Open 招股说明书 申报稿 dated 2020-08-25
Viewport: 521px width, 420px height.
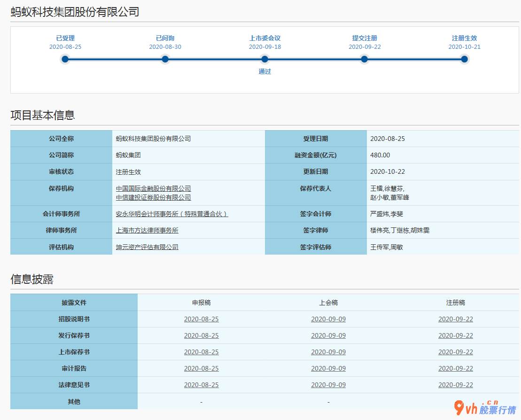(201, 319)
